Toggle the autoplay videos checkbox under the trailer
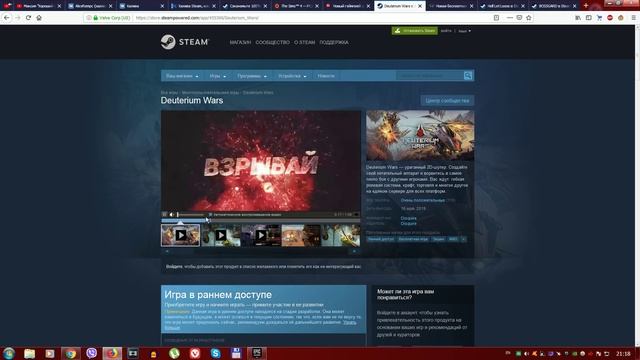The image size is (640, 360). (x=211, y=215)
